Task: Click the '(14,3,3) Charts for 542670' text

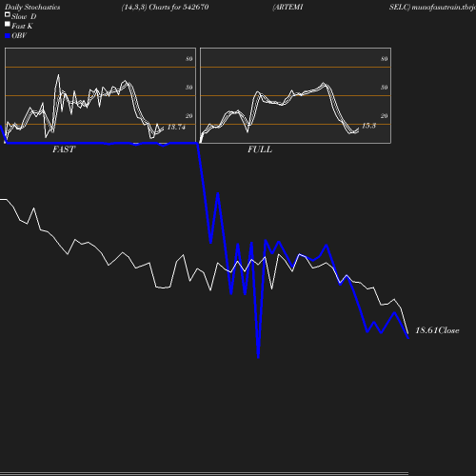Action: coord(165,8)
